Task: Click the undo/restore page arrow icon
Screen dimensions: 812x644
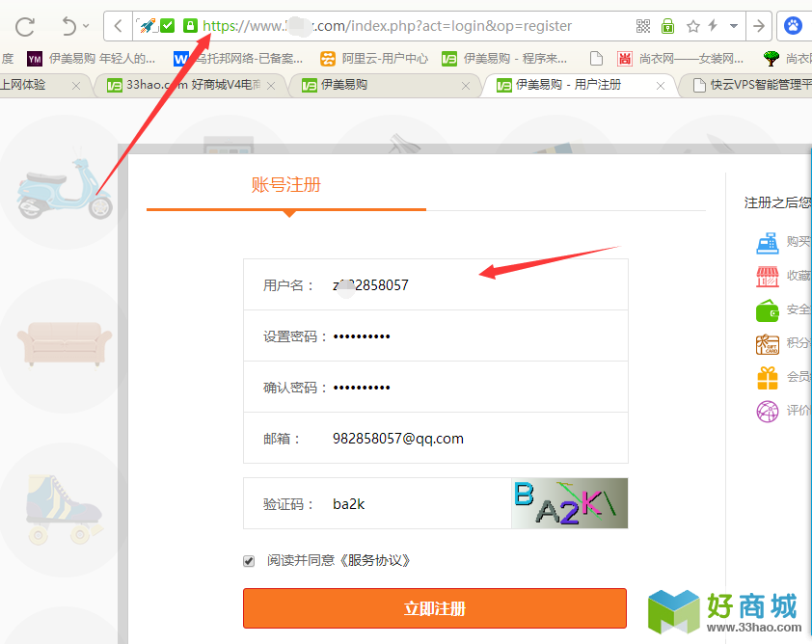Action: click(x=68, y=26)
